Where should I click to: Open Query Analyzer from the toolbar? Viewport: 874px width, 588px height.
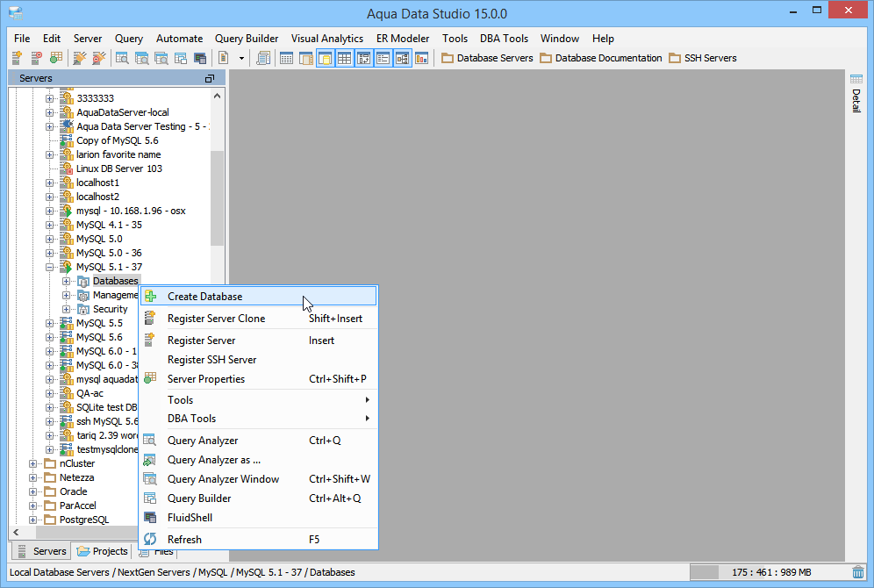(x=122, y=57)
